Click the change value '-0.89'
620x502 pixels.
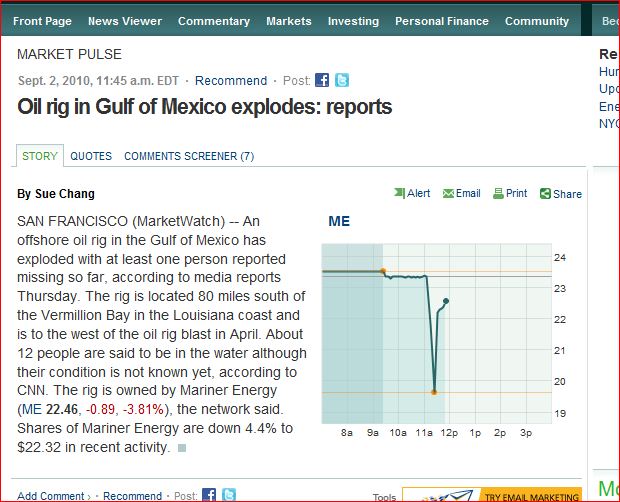click(x=101, y=409)
